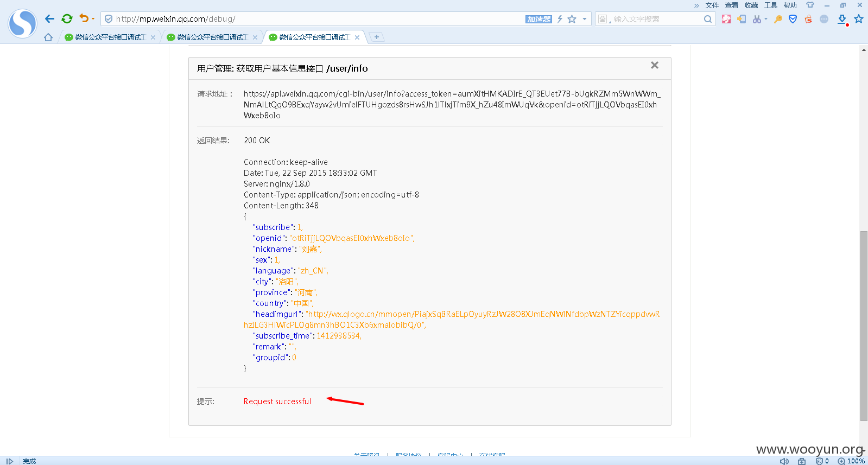
Task: Click the Request successful message
Action: click(x=277, y=402)
